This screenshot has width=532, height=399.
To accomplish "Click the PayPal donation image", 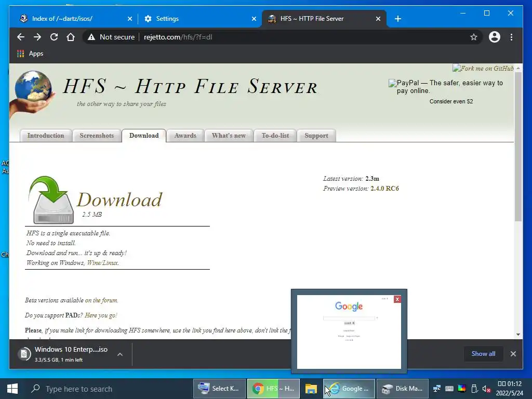I will [x=445, y=87].
